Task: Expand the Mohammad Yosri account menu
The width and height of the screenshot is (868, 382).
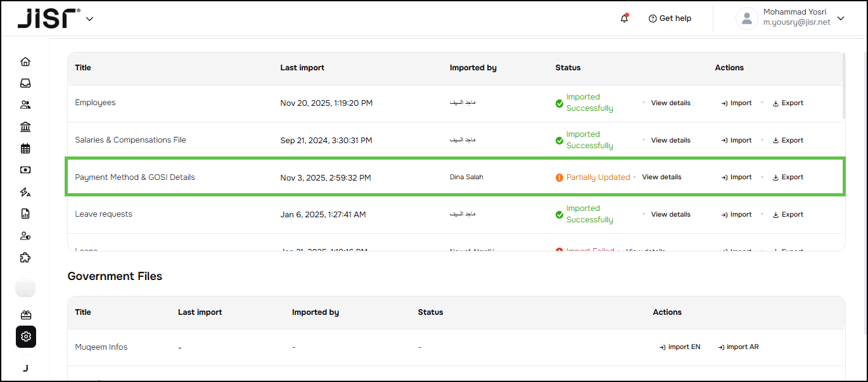Action: (841, 18)
